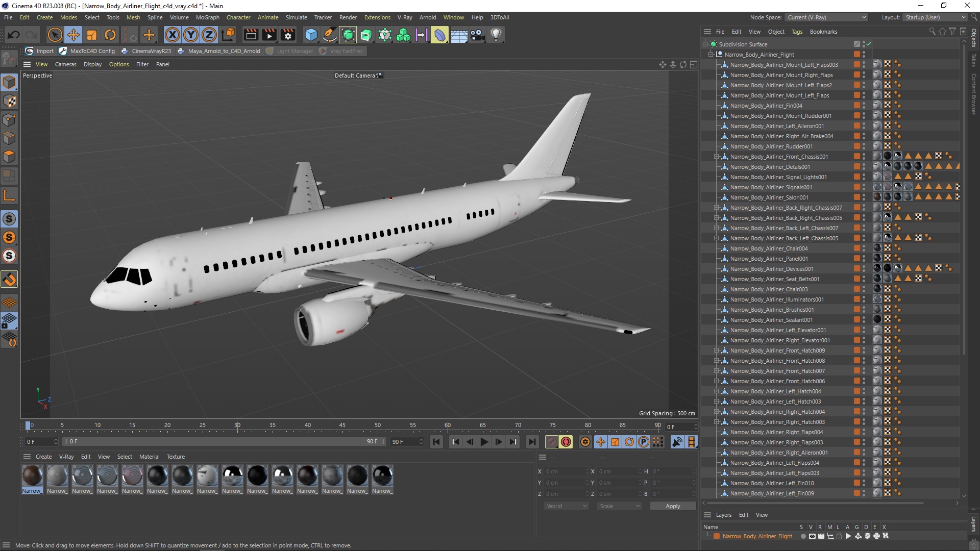
Task: Click MaxToC4D Config button
Action: [87, 51]
